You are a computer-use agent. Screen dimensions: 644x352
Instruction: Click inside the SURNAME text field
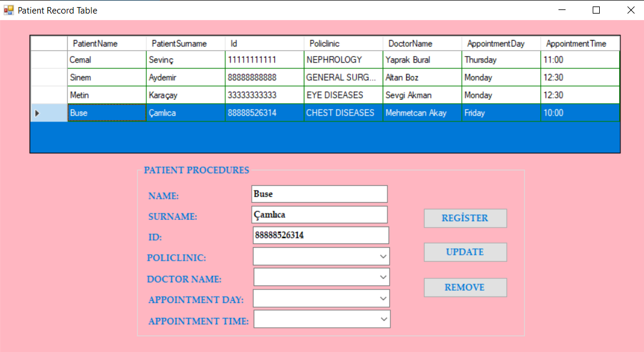pos(318,214)
